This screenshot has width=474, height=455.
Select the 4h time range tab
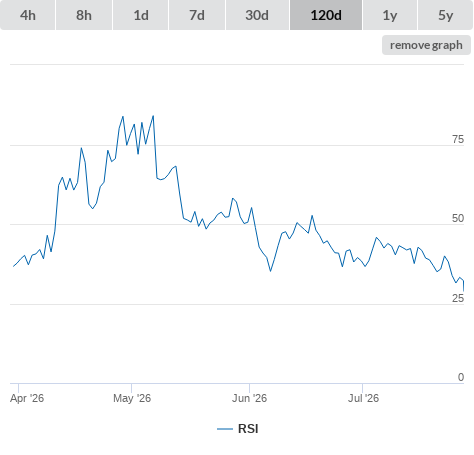(x=28, y=15)
